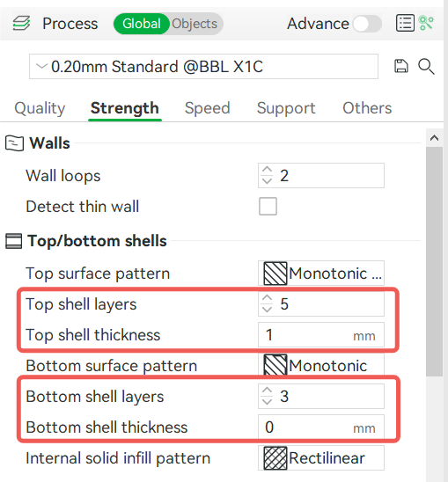Switch to the Quality tab
This screenshot has width=448, height=482.
40,108
